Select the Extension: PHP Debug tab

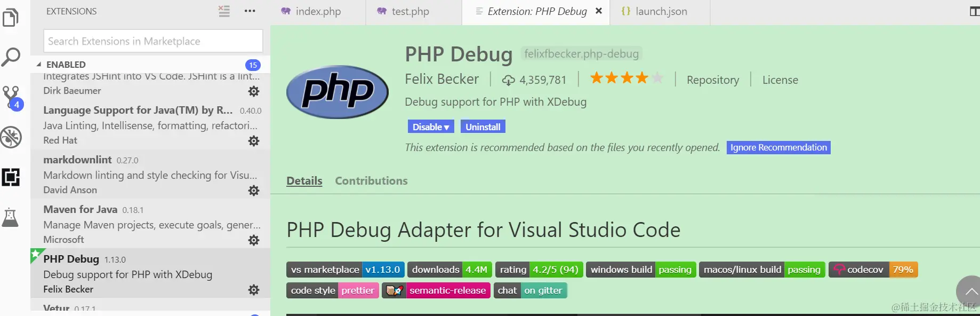(x=536, y=11)
